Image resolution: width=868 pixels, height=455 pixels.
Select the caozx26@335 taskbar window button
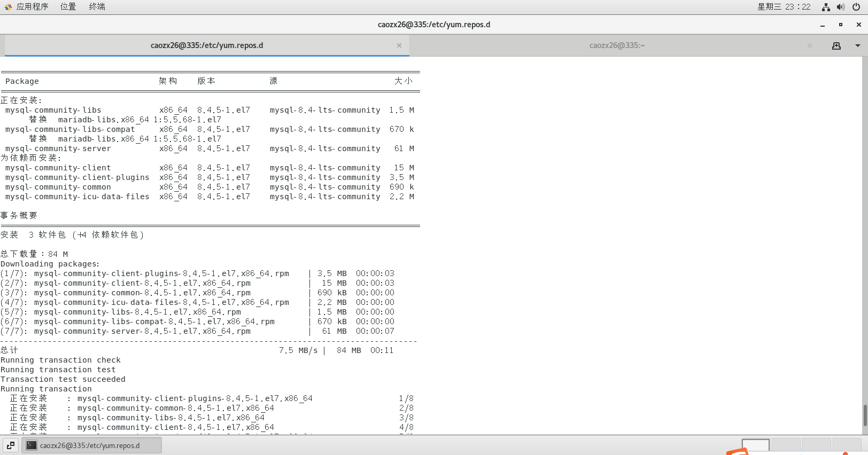91,445
